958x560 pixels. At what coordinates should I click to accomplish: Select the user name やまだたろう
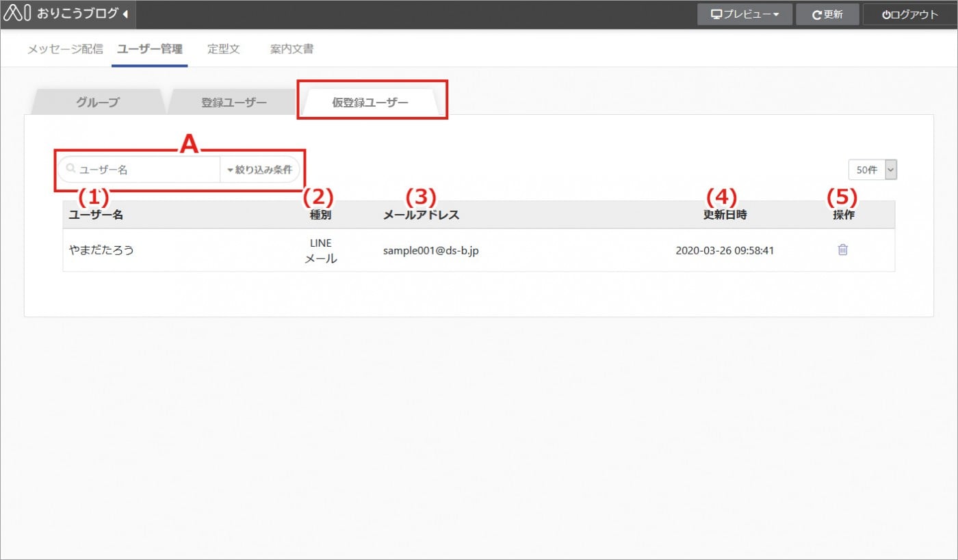click(101, 250)
